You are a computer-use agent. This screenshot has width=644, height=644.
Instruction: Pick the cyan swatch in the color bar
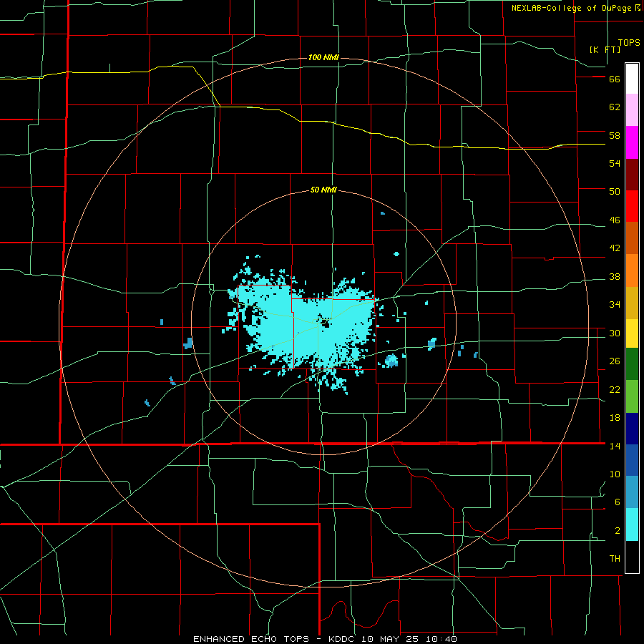[x=632, y=525]
